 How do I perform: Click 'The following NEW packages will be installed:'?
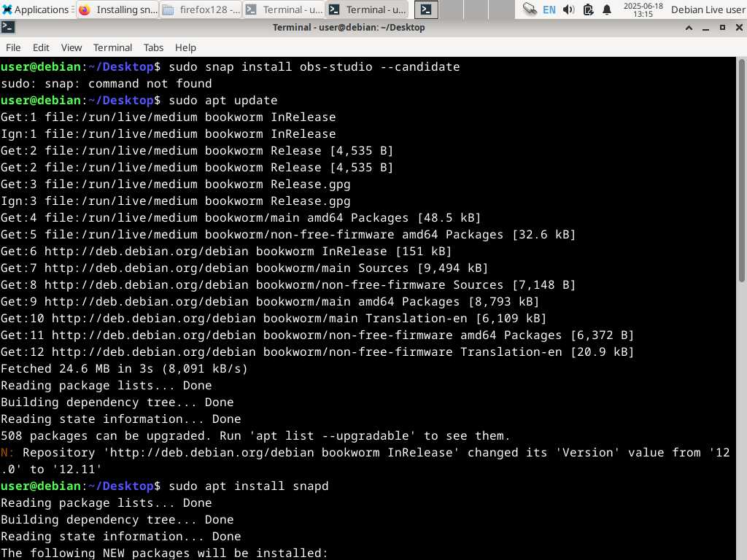164,553
